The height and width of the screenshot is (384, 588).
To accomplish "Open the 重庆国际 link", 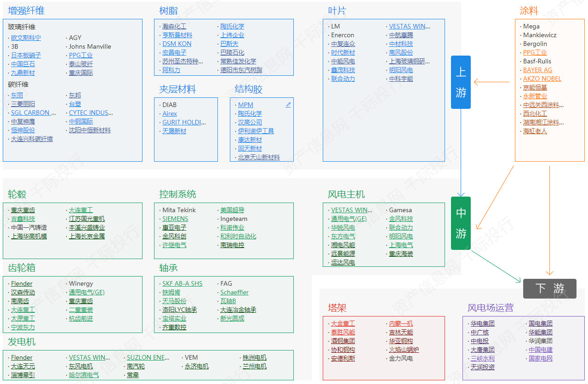I will 81,73.
